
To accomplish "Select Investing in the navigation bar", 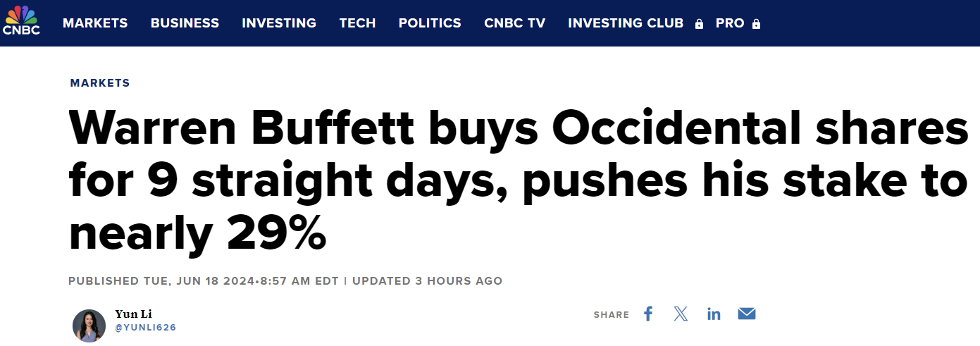I will point(279,23).
